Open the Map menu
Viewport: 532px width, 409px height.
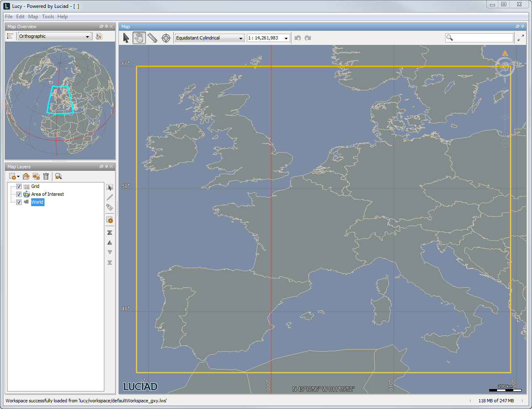(33, 17)
